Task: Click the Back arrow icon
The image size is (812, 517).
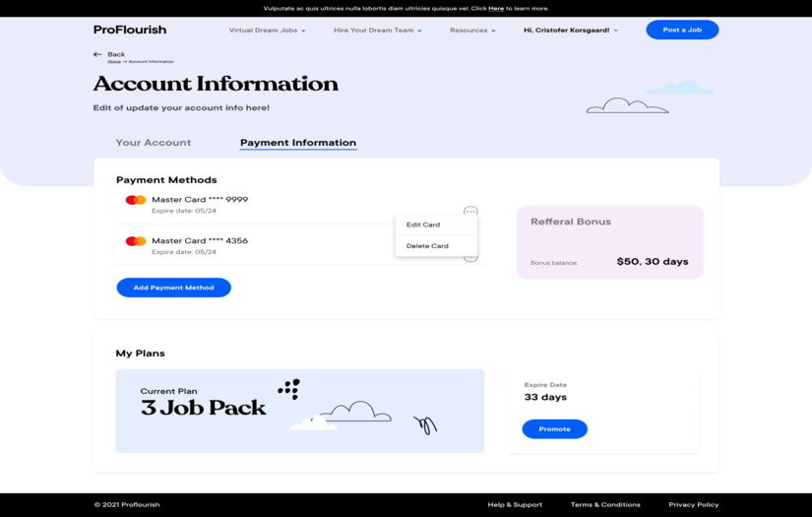Action: [97, 54]
